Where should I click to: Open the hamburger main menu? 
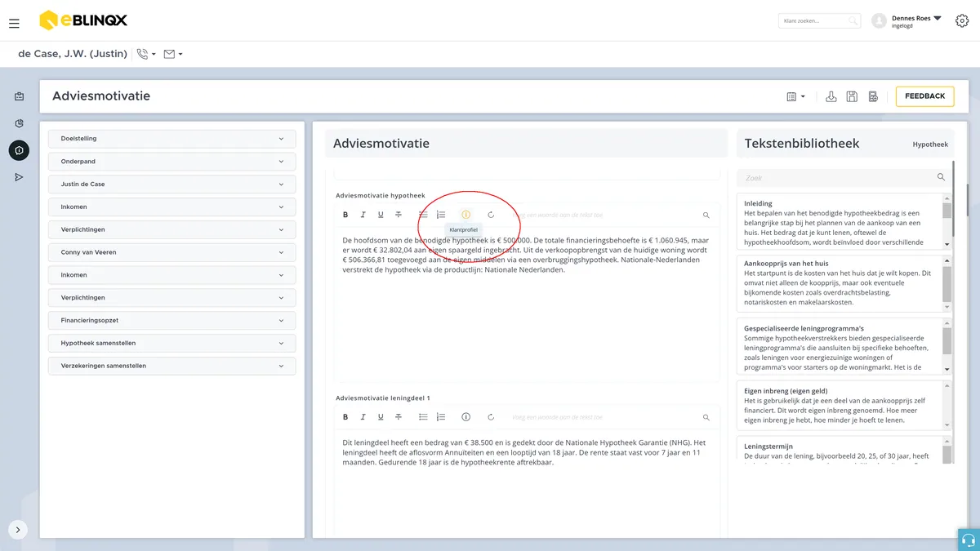(x=14, y=24)
